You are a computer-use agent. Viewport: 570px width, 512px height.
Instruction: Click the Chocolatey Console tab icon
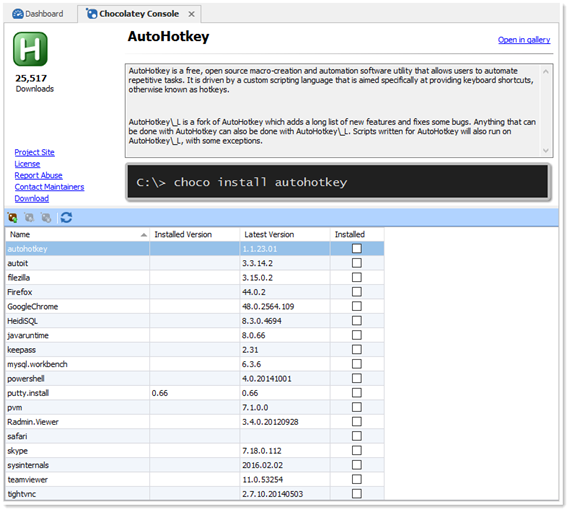[91, 14]
